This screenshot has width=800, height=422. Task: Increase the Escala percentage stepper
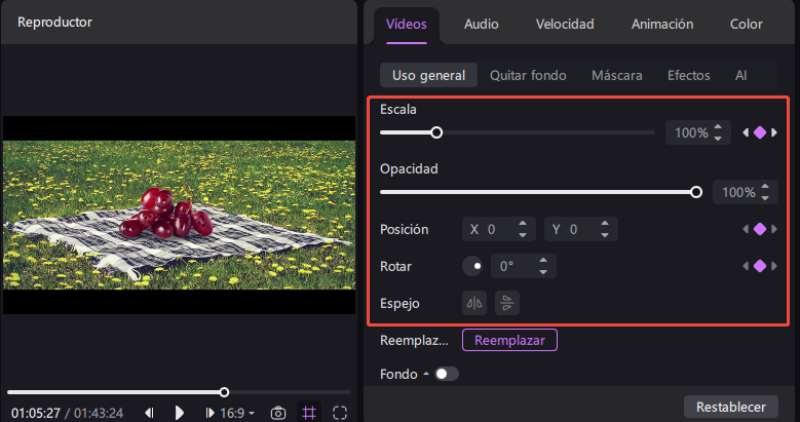pos(717,127)
